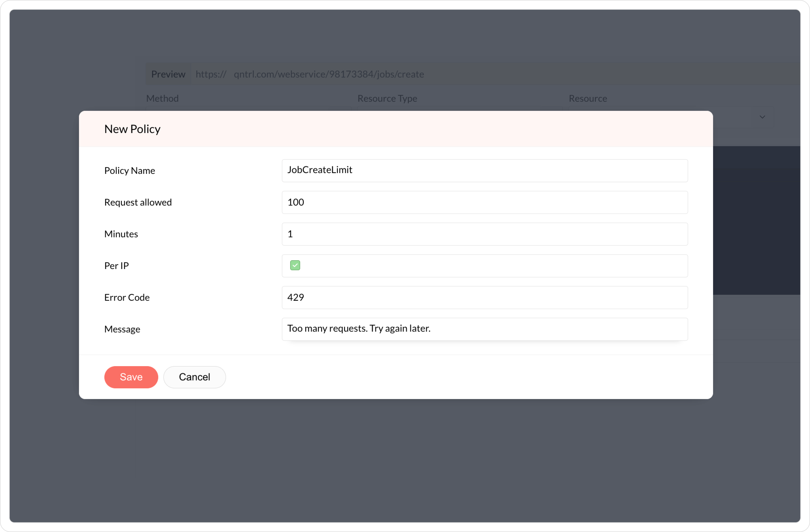Click the Request allowed field showing 100
This screenshot has height=532, width=810.
tap(484, 202)
